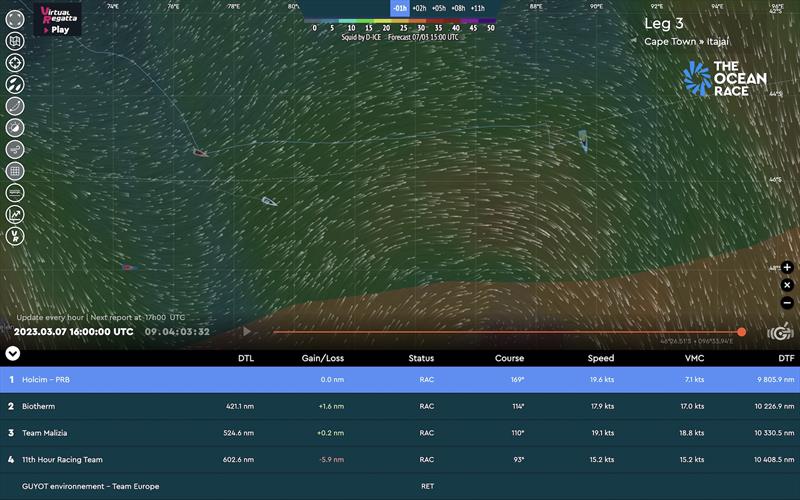Select the Team Malizia row
The height and width of the screenshot is (500, 800).
[x=400, y=433]
